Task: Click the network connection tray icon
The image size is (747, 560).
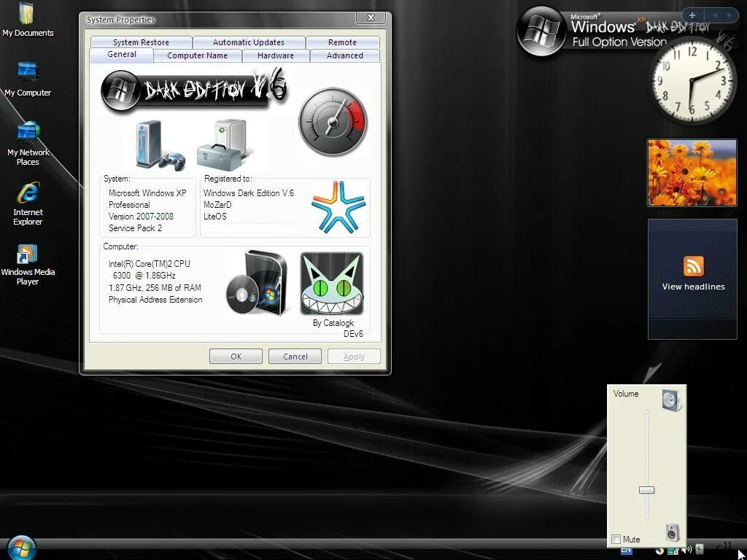Action: (x=673, y=551)
